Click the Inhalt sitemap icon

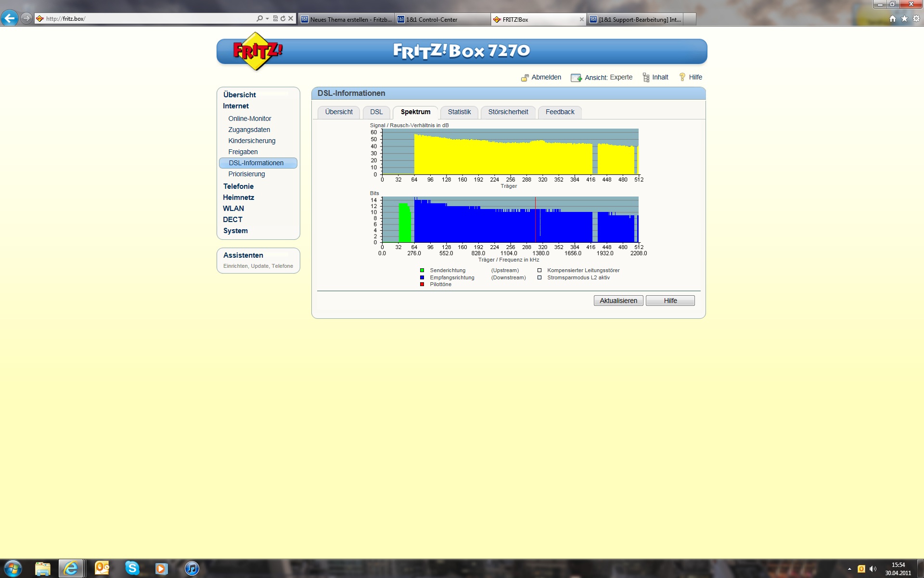point(646,78)
